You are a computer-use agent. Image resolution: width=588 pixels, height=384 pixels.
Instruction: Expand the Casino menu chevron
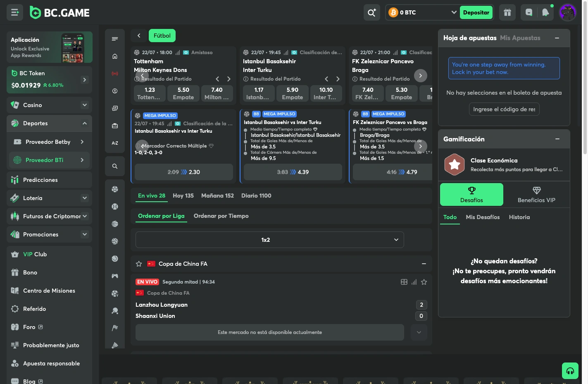pyautogui.click(x=85, y=105)
